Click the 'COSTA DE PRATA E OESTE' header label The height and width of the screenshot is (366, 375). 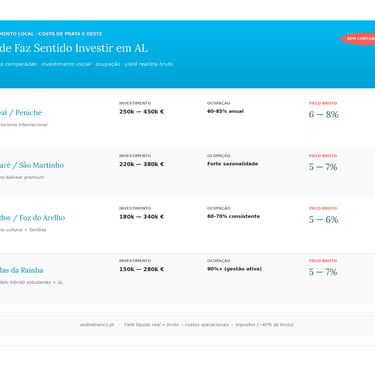(x=70, y=34)
